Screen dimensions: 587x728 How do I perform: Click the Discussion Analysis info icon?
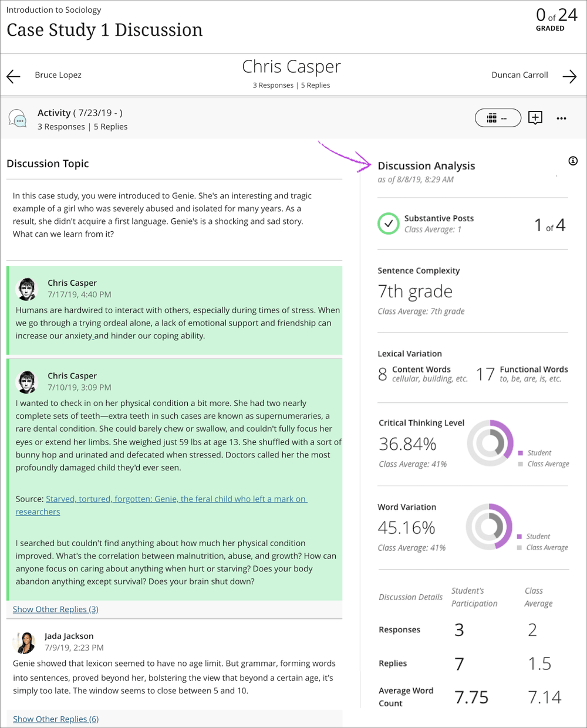point(573,161)
